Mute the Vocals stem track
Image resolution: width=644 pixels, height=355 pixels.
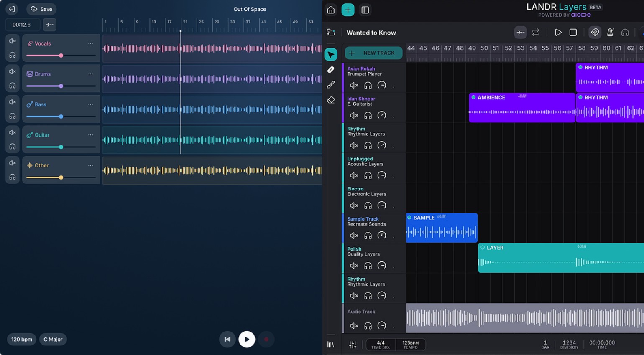[13, 41]
